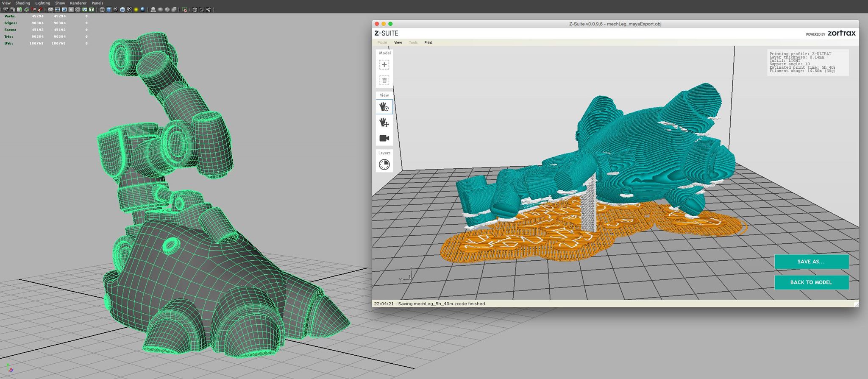Viewport: 868px width, 379px height.
Task: Open the Shading menu
Action: pyautogui.click(x=22, y=3)
